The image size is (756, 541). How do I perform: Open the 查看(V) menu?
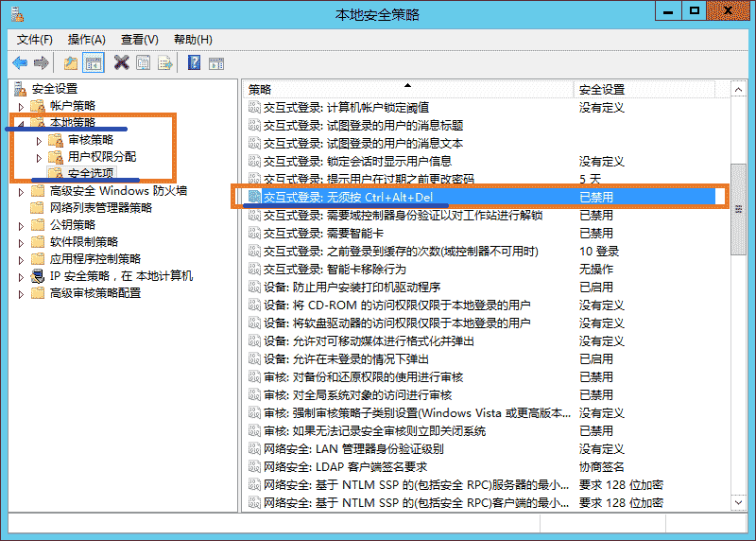click(x=140, y=40)
